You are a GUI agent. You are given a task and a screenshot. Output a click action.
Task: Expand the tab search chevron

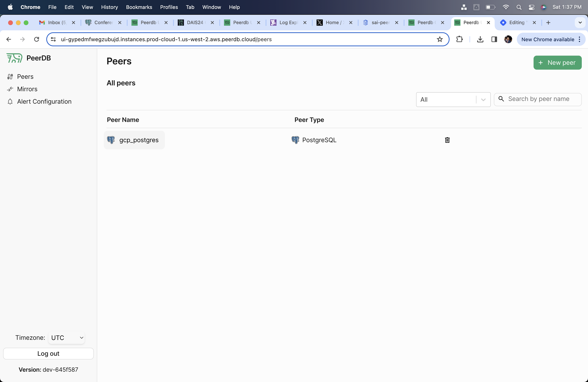(x=580, y=23)
